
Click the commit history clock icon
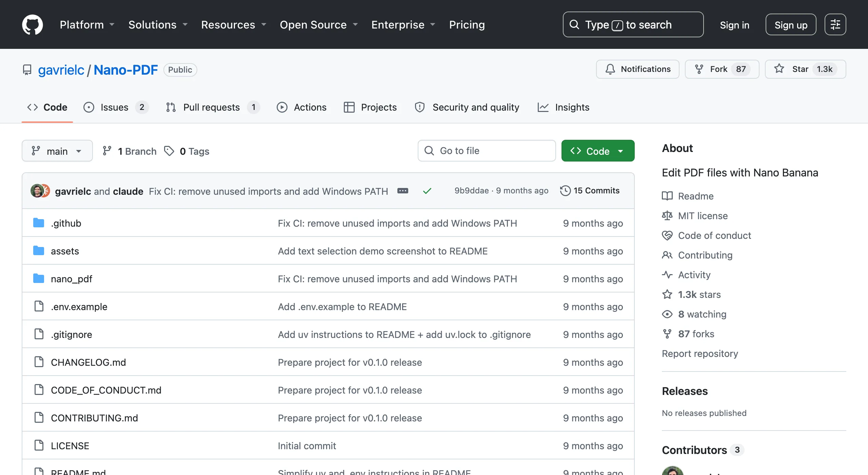(x=565, y=191)
